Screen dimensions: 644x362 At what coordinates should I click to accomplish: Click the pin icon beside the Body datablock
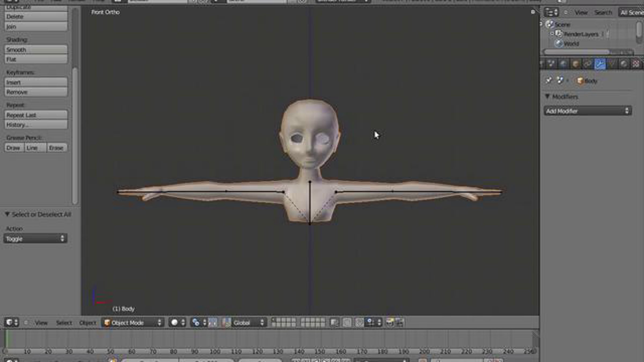tap(548, 80)
